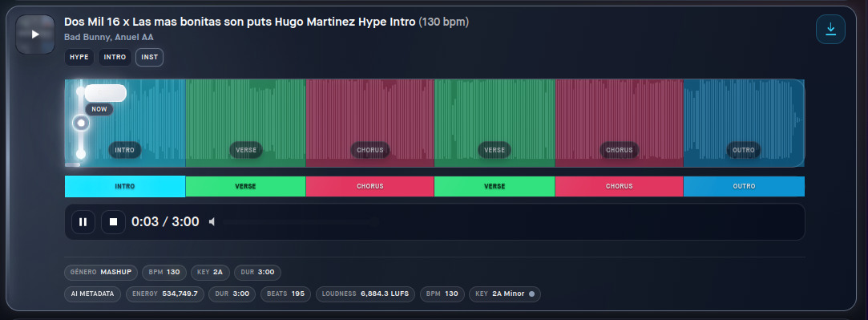This screenshot has height=320, width=868.
Task: Click artist names Bad Bunny, Anuel AA
Action: (109, 38)
